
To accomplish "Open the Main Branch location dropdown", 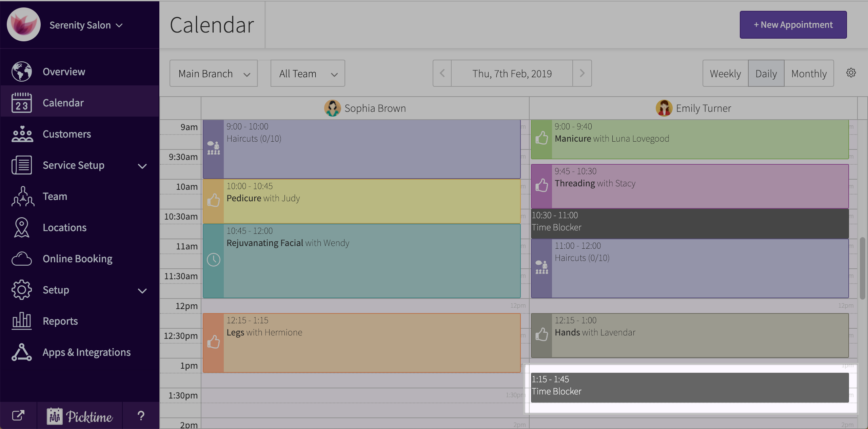I will [x=214, y=74].
